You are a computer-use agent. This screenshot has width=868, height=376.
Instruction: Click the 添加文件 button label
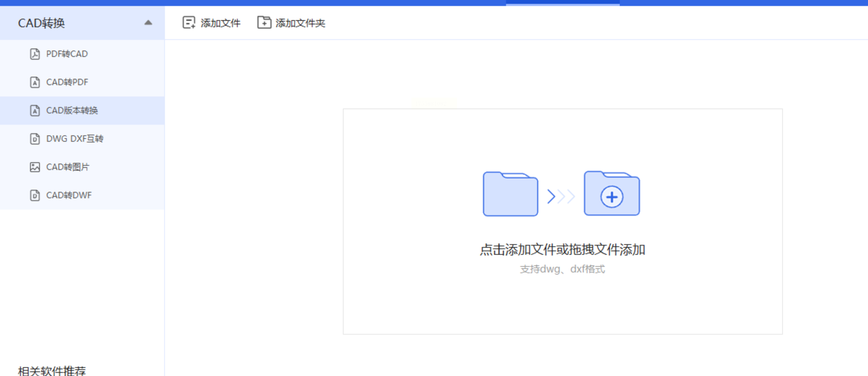coord(220,23)
